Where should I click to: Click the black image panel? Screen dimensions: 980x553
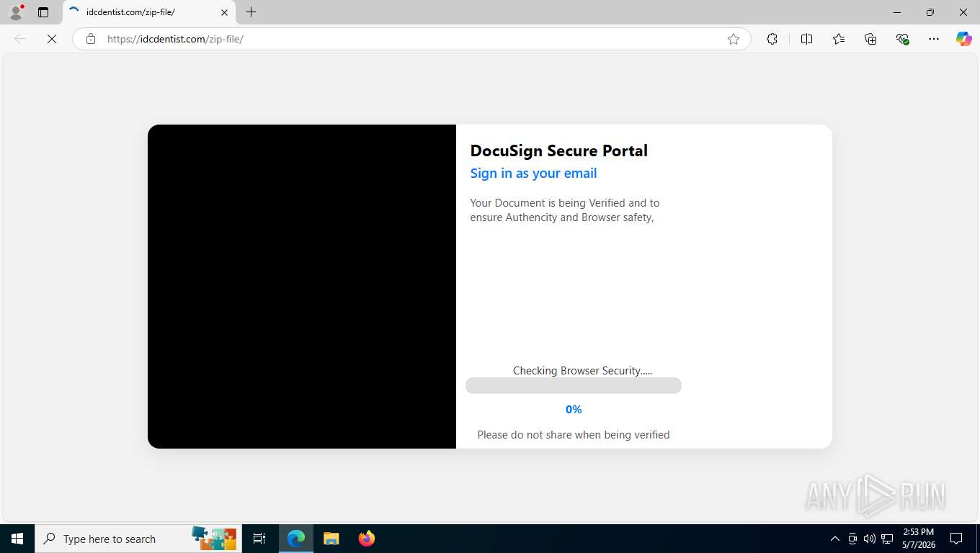302,287
